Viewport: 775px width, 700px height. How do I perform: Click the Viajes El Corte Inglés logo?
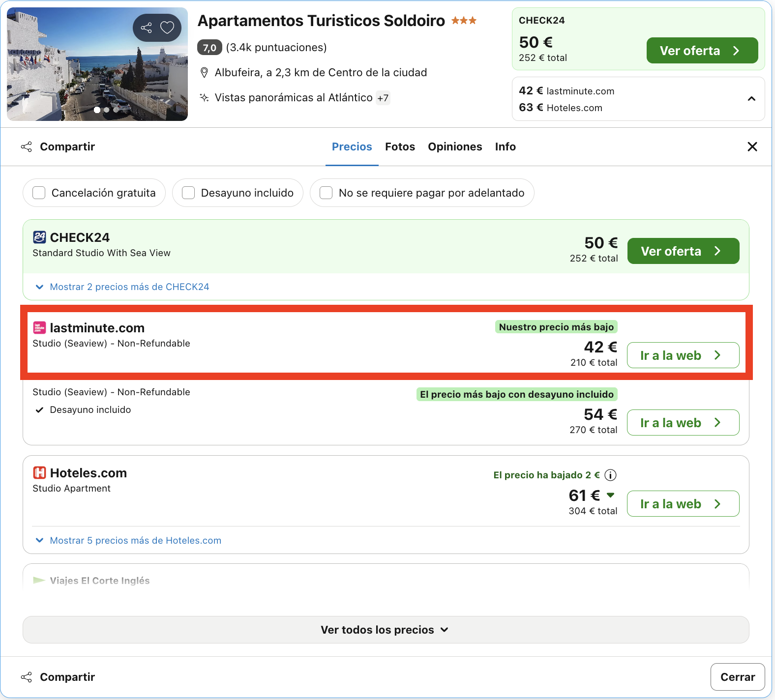click(39, 581)
